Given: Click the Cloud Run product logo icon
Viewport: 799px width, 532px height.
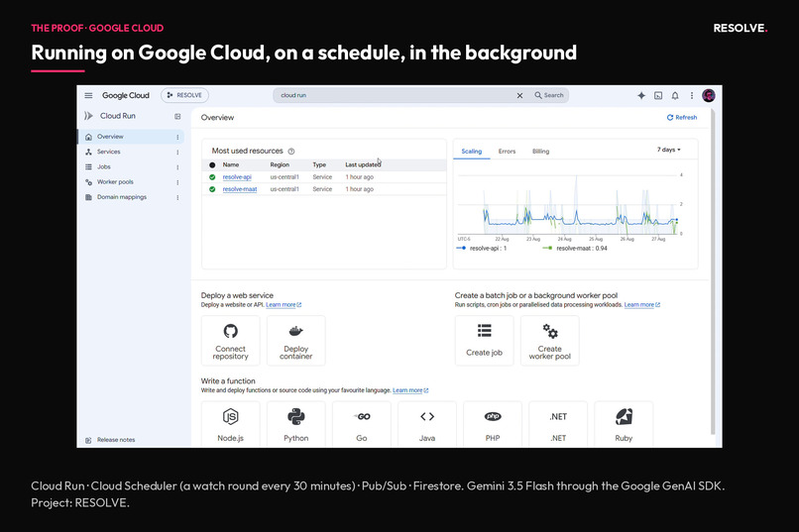Looking at the screenshot, I should (88, 116).
